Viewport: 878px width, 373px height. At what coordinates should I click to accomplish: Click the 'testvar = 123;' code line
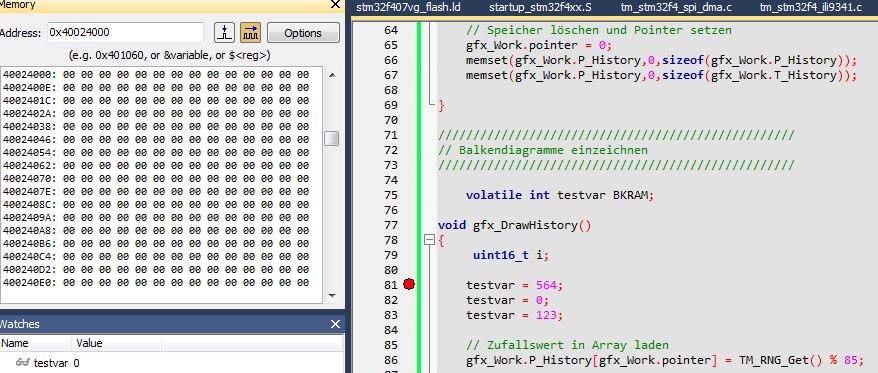click(x=514, y=315)
